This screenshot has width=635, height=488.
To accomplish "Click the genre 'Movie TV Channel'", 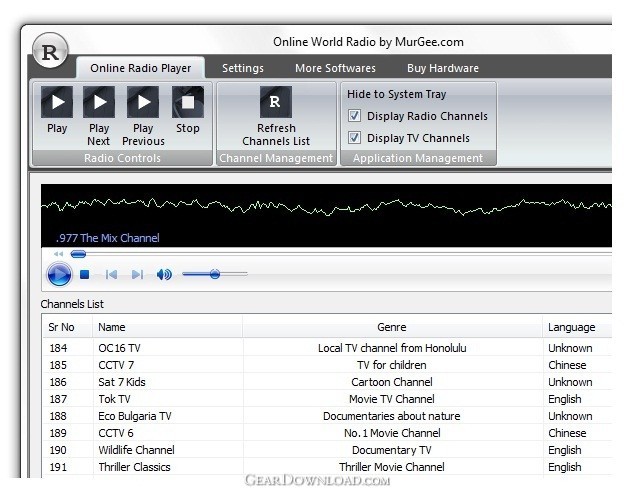I will (x=392, y=399).
